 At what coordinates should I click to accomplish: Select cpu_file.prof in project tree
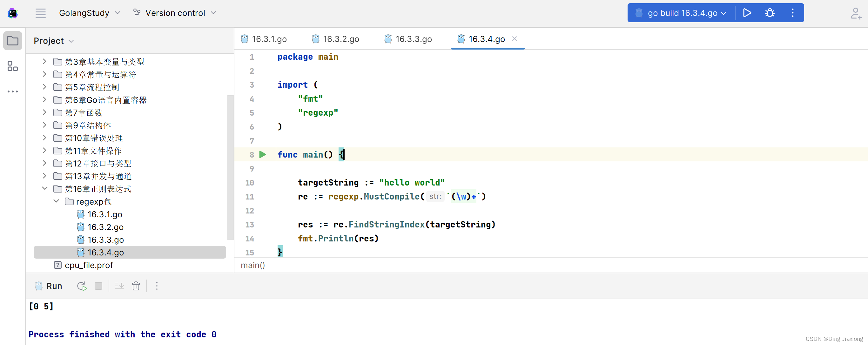click(x=89, y=265)
